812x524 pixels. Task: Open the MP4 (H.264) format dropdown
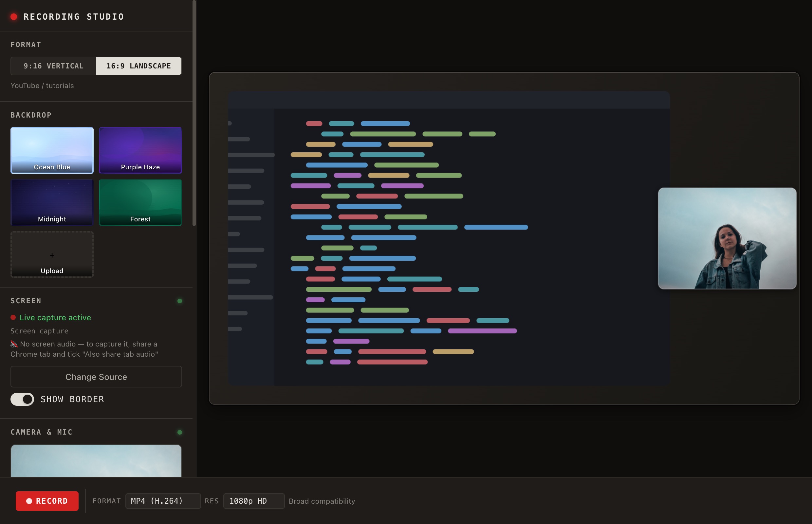[163, 501]
